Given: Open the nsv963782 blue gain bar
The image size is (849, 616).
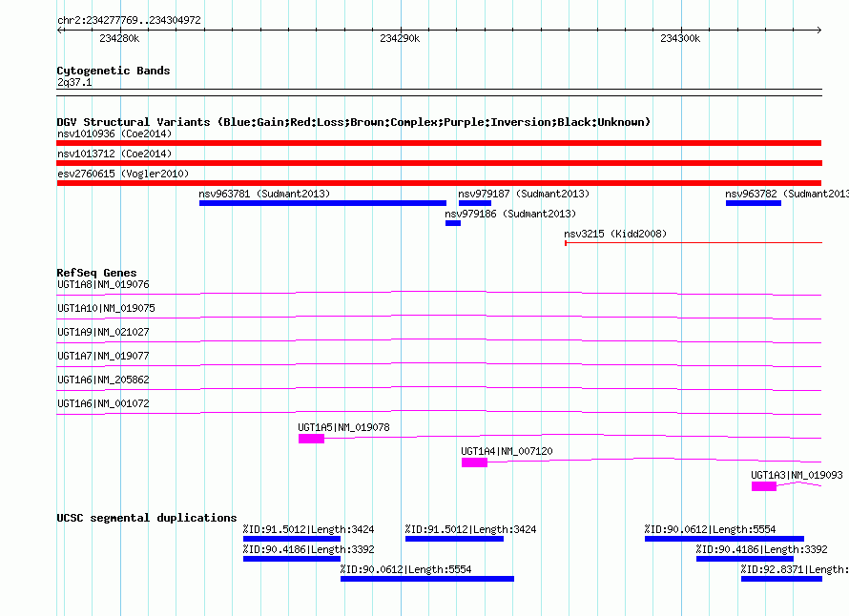Looking at the screenshot, I should 754,203.
